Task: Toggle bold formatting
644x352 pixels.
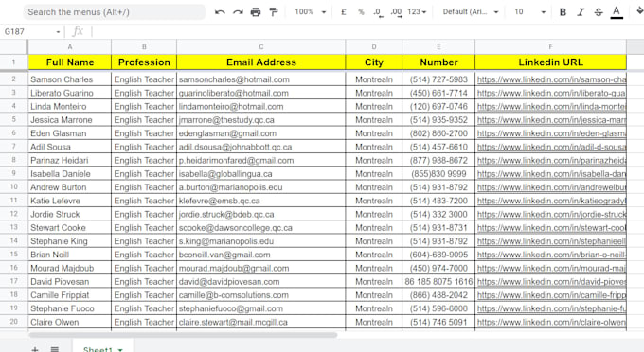Action: 563,12
